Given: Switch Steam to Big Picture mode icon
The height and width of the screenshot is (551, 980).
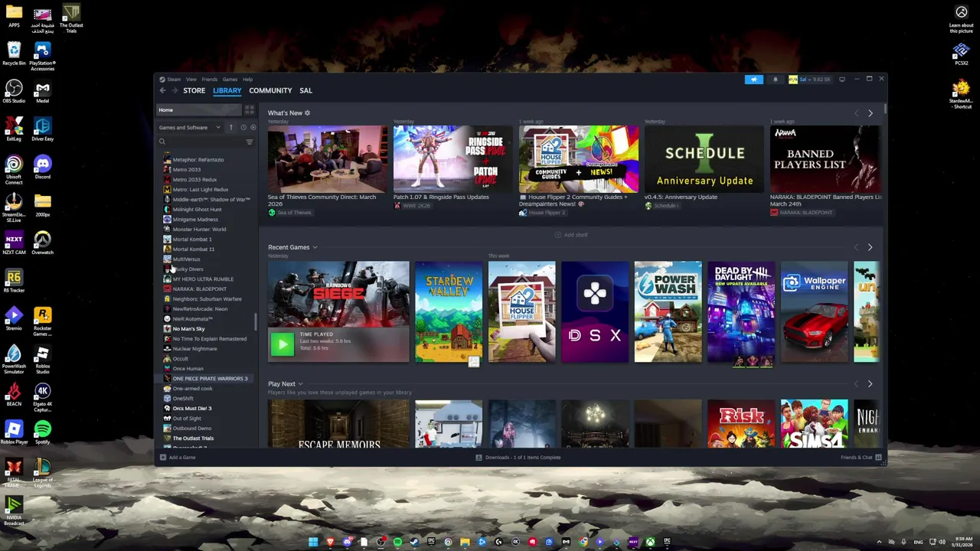Looking at the screenshot, I should (842, 79).
